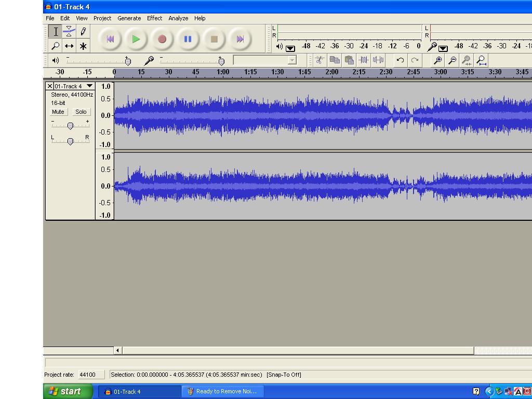The image size is (532, 399).
Task: Open the Effect menu
Action: tap(154, 18)
